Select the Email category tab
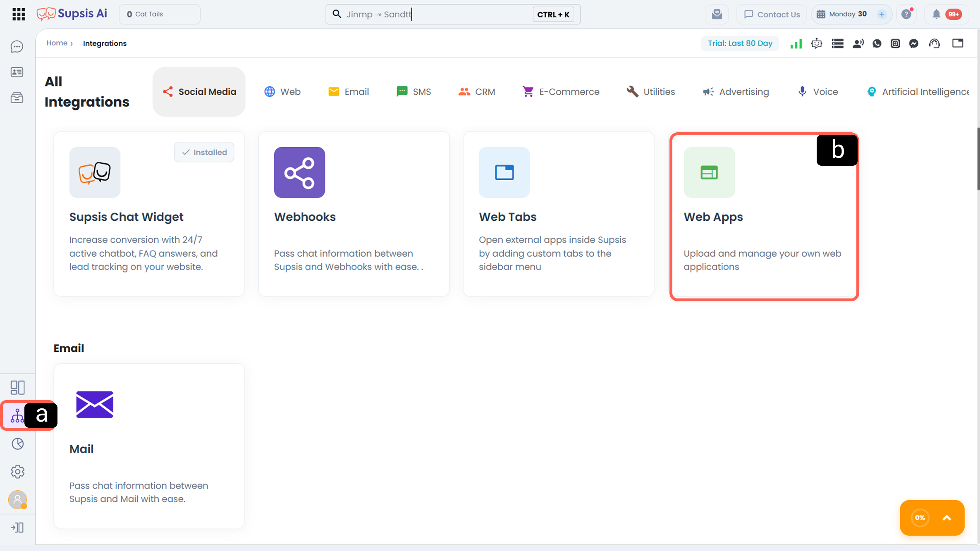The image size is (980, 551). tap(349, 92)
